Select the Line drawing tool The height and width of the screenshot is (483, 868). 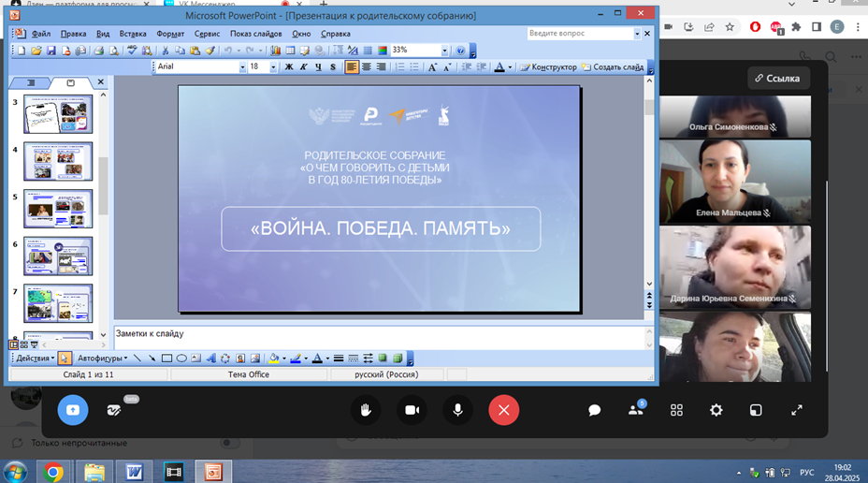coord(137,359)
